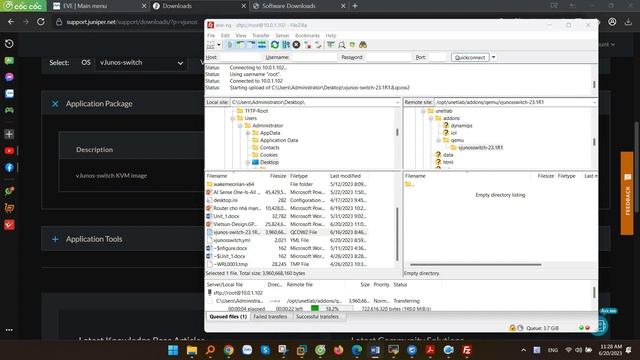The image size is (640, 360).
Task: Click the plus add-shortcut sidebar icon
Action: tap(9, 134)
